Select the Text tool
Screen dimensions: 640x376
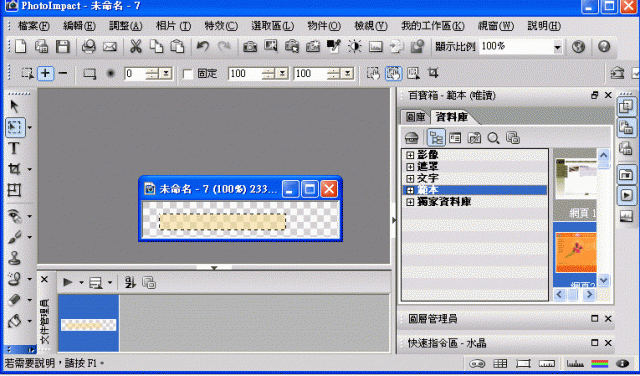(14, 148)
